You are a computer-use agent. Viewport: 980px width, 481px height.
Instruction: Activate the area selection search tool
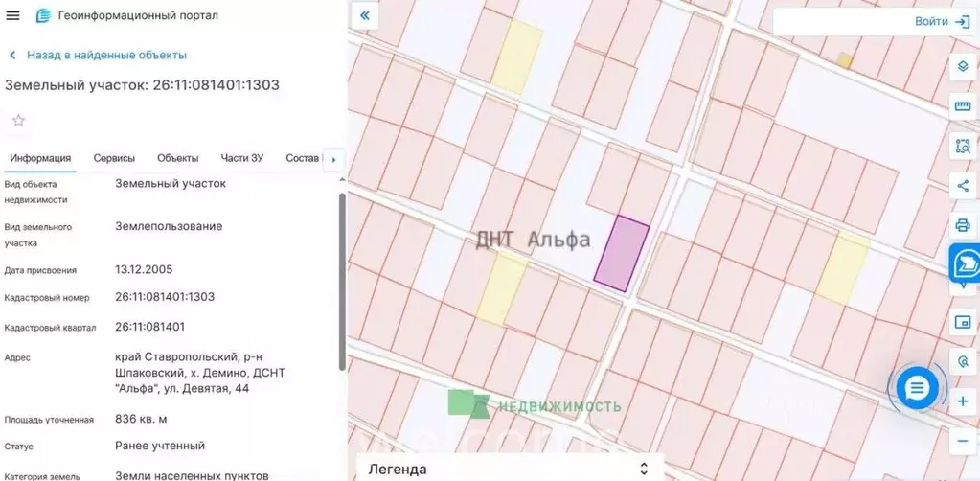point(963,147)
